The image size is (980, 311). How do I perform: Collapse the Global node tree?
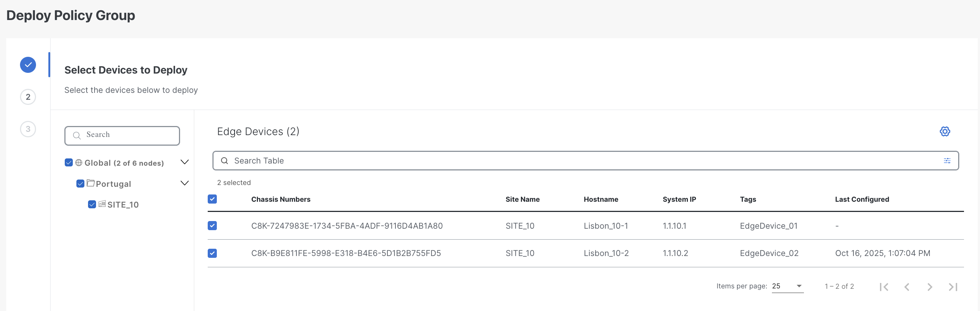pyautogui.click(x=184, y=162)
